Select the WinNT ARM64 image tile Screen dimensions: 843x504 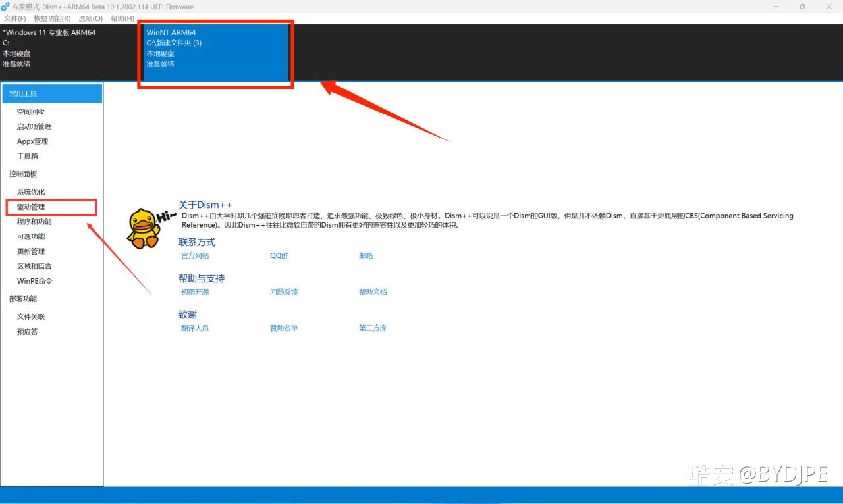pos(215,53)
